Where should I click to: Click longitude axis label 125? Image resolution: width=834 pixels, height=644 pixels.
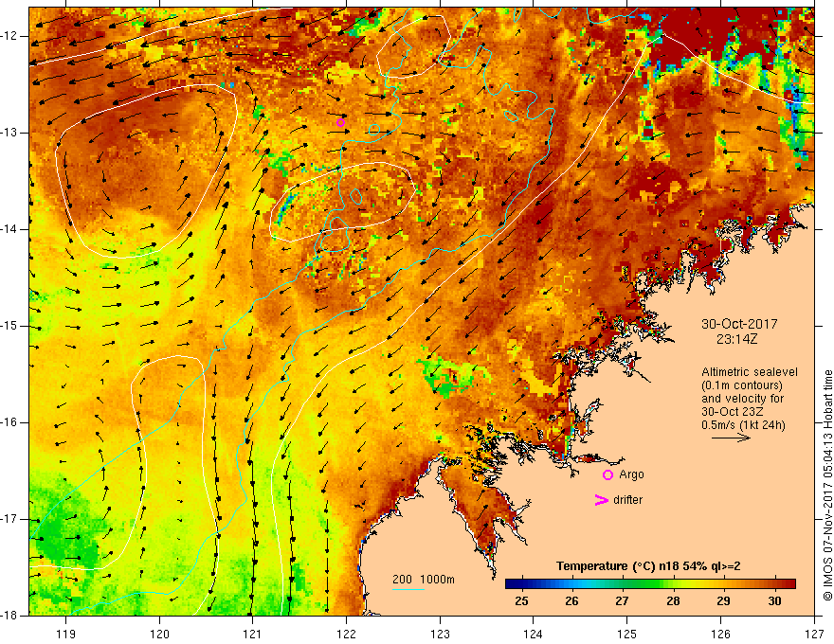(627, 634)
